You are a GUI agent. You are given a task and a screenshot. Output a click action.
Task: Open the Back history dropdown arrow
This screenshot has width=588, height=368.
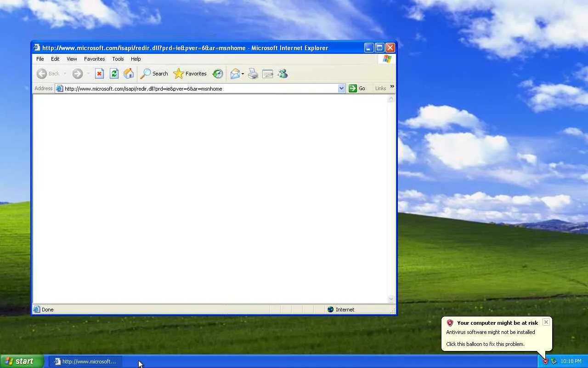coord(65,74)
